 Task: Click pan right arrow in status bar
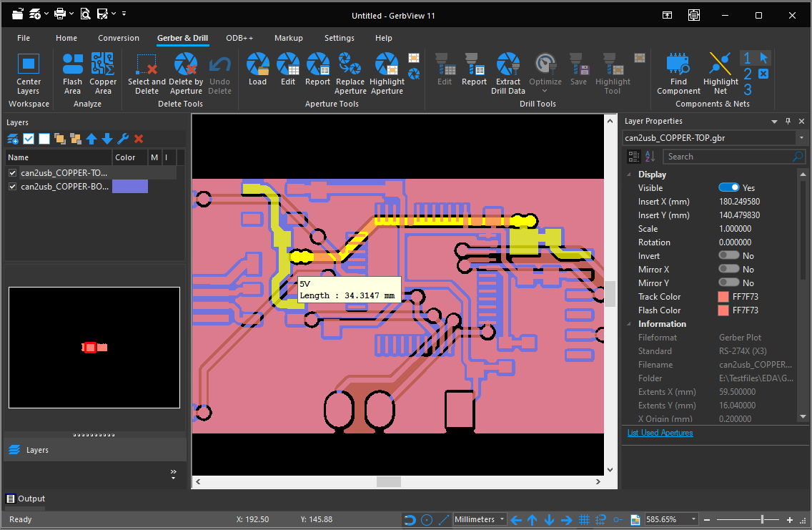pos(566,519)
